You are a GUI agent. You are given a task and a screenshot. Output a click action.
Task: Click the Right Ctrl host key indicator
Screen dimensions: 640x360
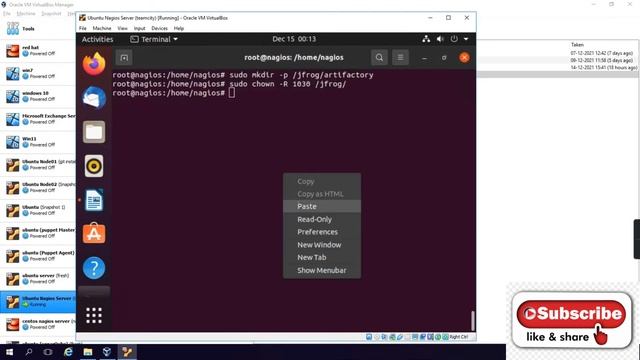click(459, 337)
